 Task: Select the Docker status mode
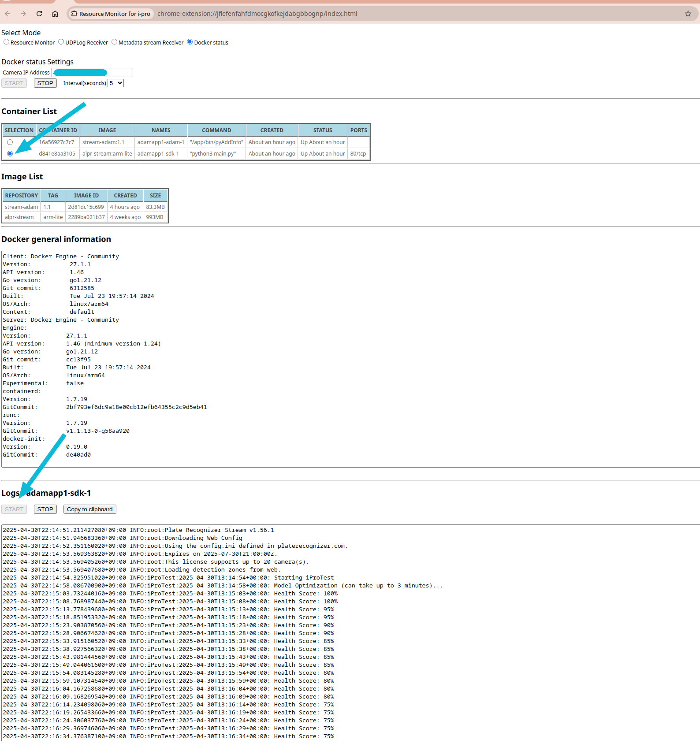pos(190,42)
